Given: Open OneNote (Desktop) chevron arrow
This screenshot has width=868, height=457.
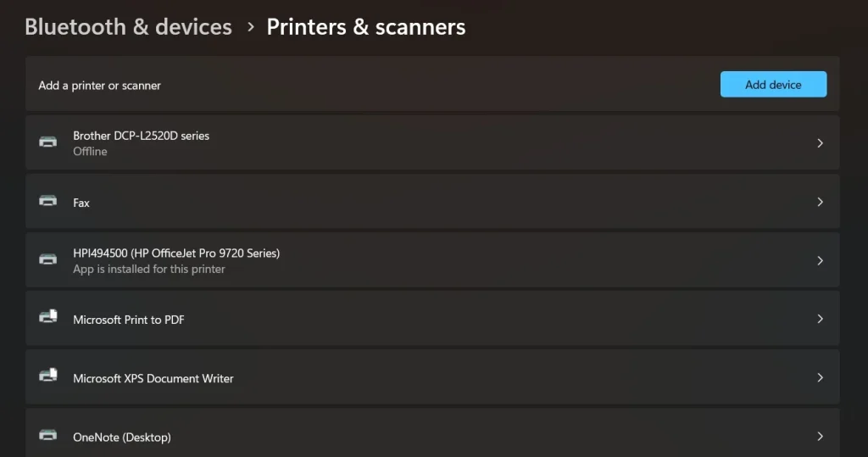Looking at the screenshot, I should tap(820, 436).
